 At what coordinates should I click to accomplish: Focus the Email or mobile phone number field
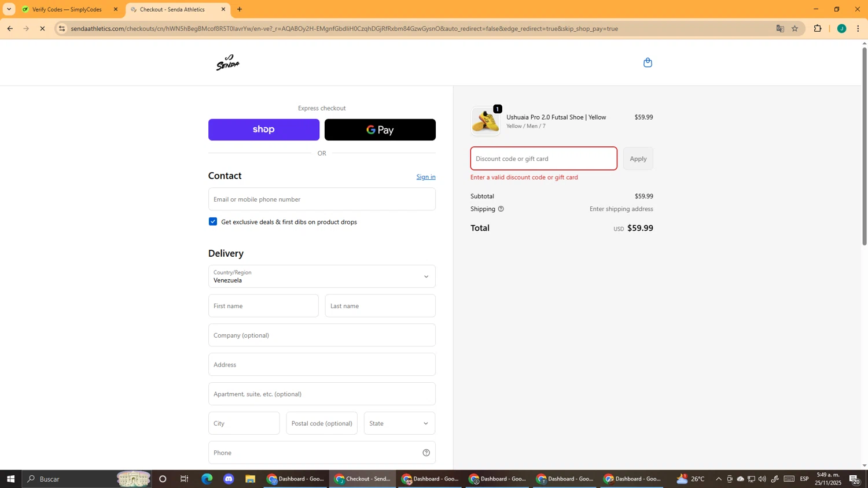click(322, 199)
